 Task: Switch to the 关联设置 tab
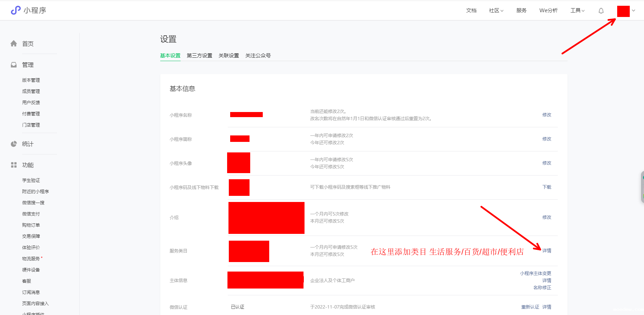(x=228, y=55)
